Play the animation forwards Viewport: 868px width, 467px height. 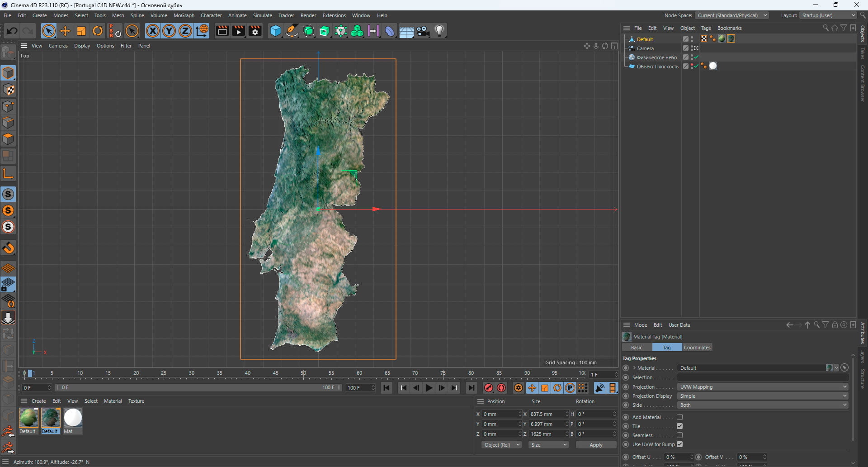pyautogui.click(x=429, y=388)
